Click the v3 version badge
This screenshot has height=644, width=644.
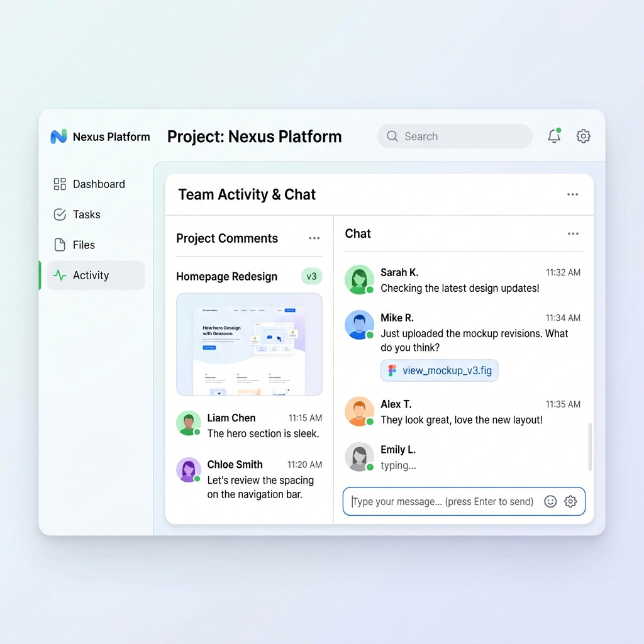point(311,276)
